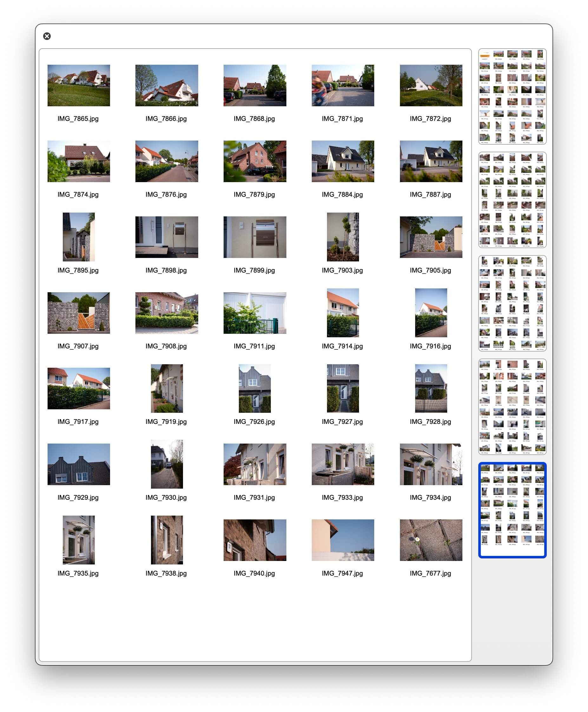This screenshot has height=712, width=588.
Task: Open the fourth page preview in sidebar
Action: tap(512, 407)
